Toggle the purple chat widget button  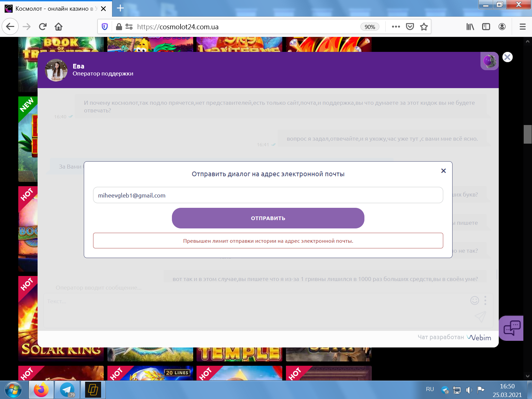point(511,328)
